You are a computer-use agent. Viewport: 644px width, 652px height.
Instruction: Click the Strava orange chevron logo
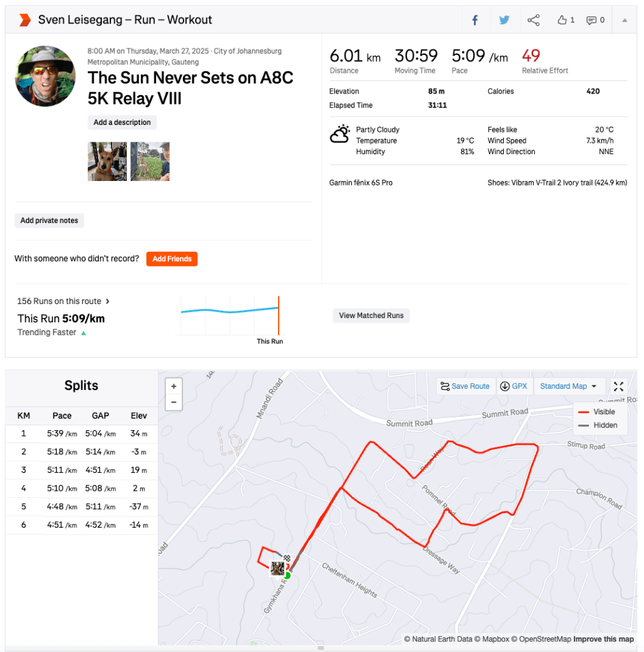(25, 20)
